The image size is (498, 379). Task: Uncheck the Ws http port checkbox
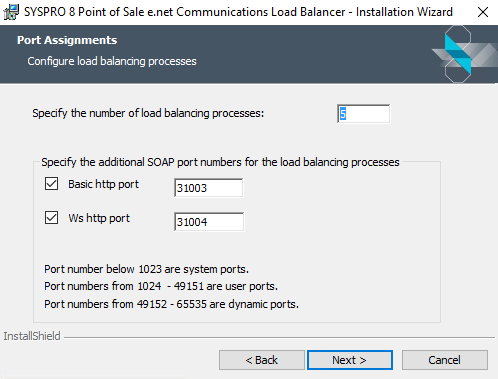[51, 218]
